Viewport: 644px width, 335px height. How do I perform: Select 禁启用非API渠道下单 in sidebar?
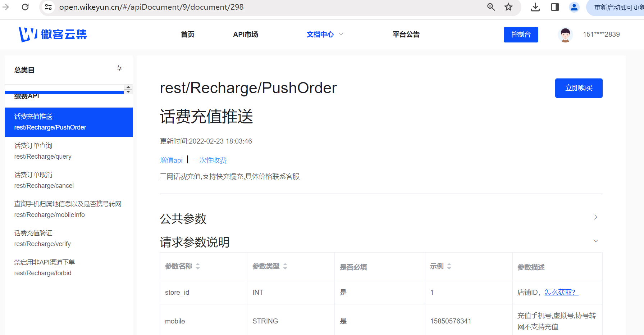click(x=69, y=268)
